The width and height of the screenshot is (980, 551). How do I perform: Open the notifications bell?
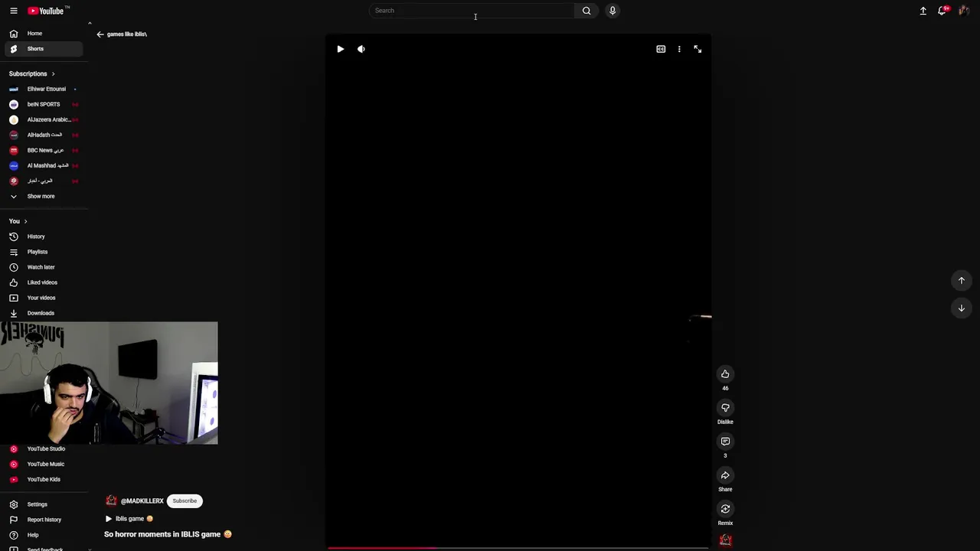(x=943, y=11)
